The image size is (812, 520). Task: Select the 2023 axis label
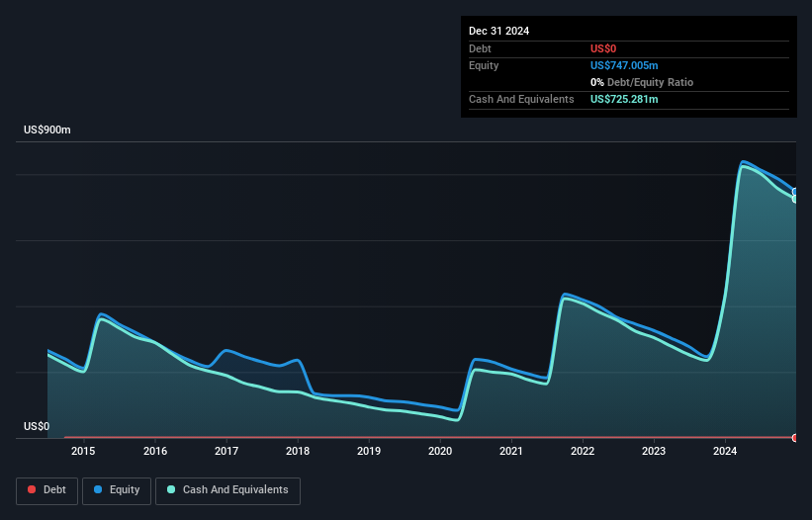pyautogui.click(x=654, y=451)
